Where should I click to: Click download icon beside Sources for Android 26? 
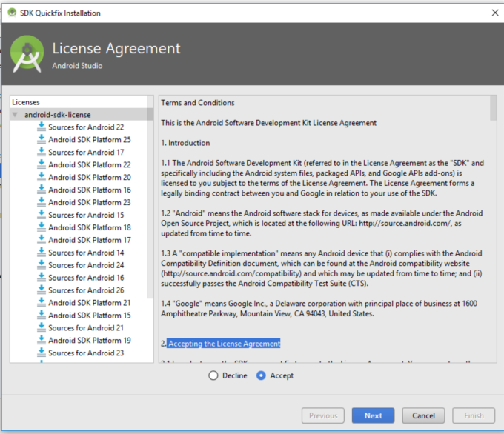click(42, 290)
